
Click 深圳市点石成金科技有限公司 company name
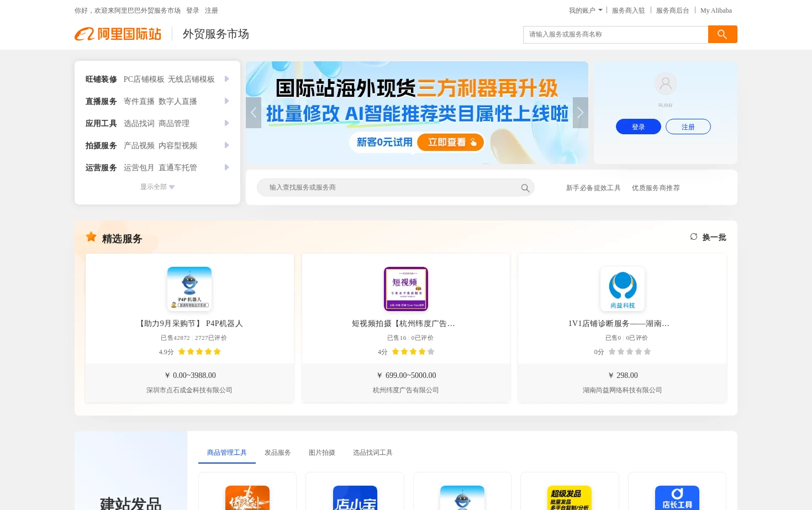coord(189,390)
